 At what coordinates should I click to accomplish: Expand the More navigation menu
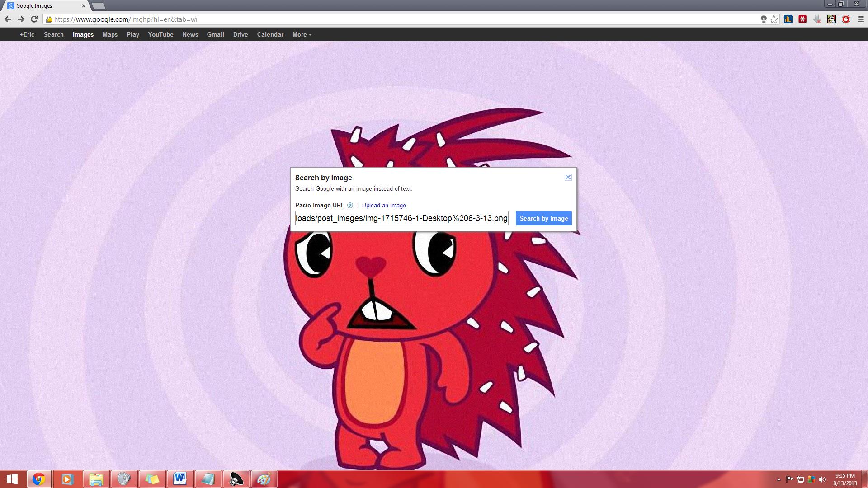(301, 34)
